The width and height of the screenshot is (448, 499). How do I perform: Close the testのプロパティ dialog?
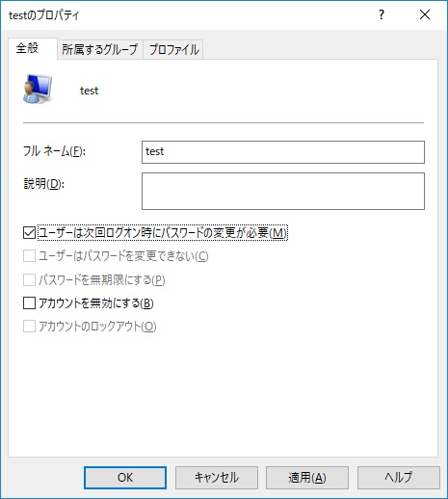[x=425, y=14]
